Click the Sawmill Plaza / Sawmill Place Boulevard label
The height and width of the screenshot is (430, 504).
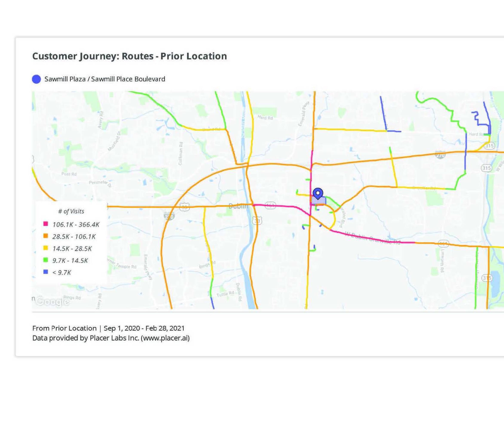(x=105, y=79)
